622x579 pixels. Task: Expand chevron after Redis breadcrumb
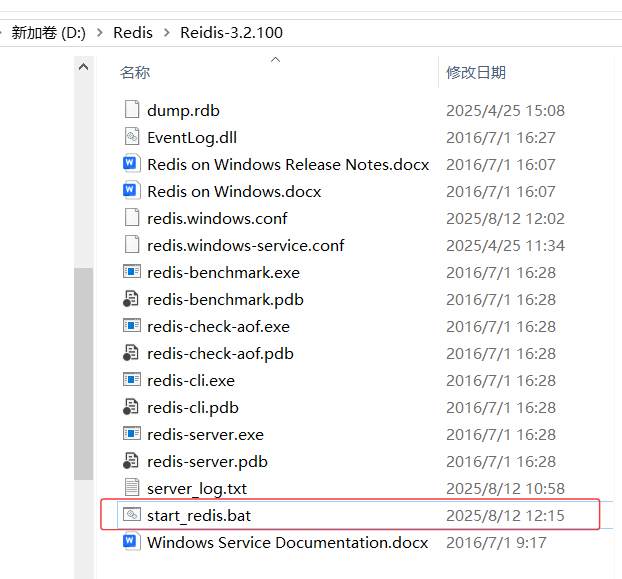tap(167, 33)
